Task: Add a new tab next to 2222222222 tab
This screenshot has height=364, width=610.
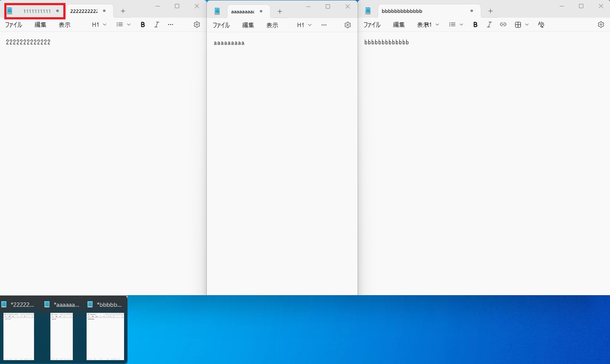Action: (x=123, y=11)
